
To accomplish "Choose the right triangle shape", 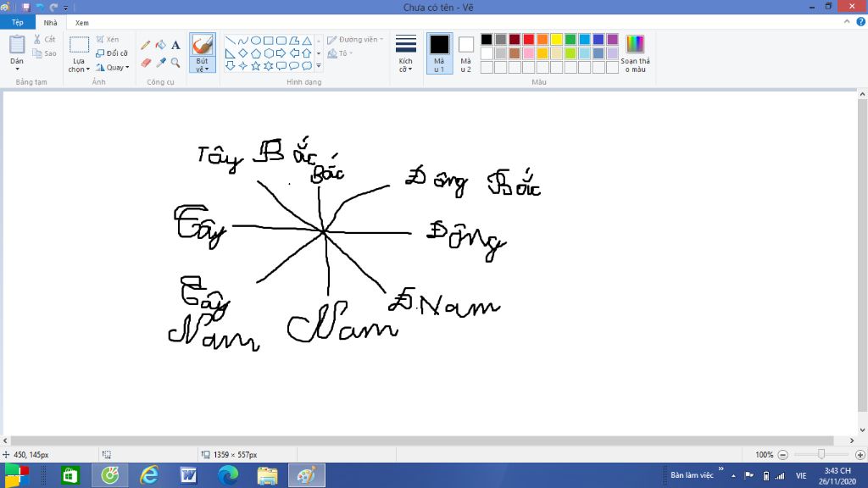I will (x=231, y=53).
